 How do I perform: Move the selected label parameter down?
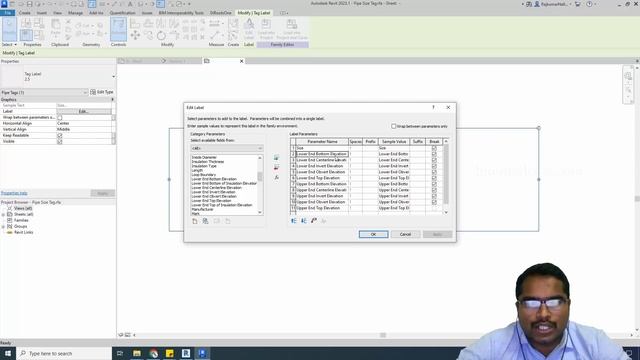click(x=304, y=221)
